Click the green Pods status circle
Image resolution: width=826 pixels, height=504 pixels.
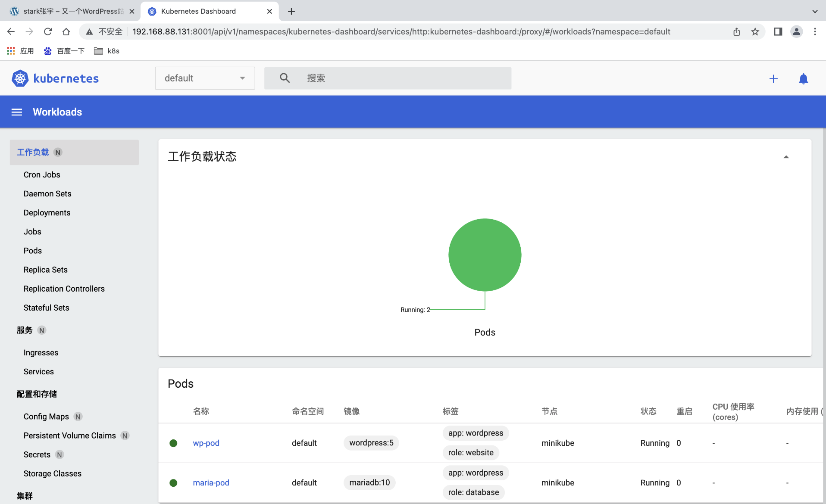click(x=485, y=255)
